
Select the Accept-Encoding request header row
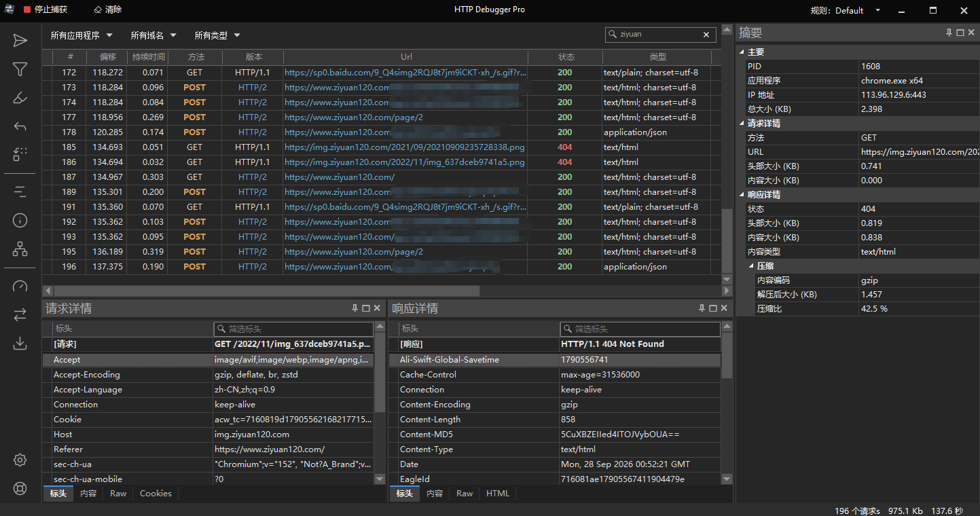208,375
